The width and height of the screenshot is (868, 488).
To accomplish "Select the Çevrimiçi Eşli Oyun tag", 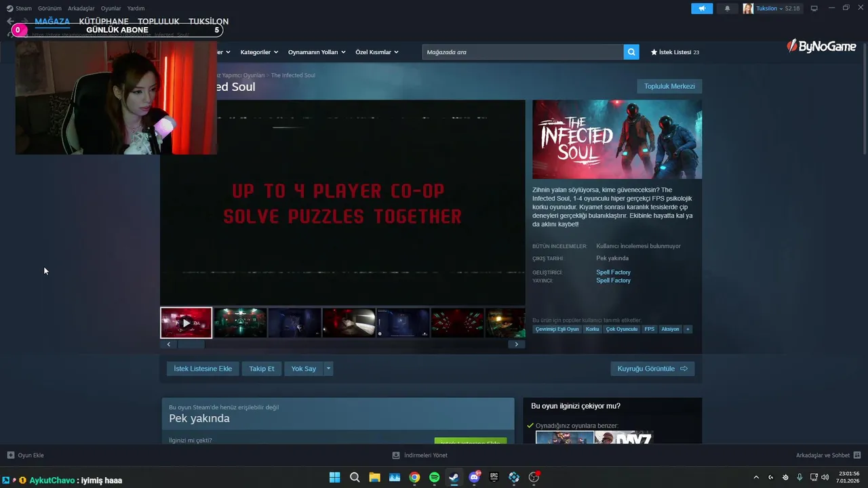I will coord(557,329).
